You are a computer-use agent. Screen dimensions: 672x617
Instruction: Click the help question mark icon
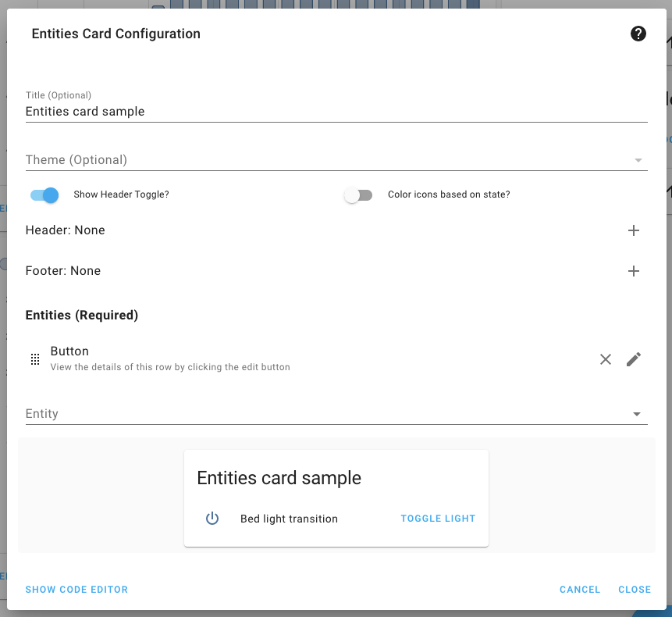point(638,34)
